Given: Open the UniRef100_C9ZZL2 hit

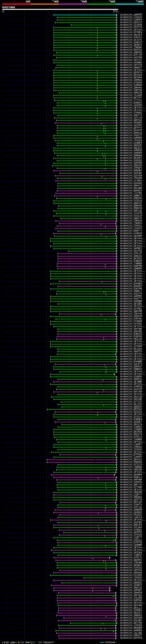Looking at the screenshot, I should 131,540.
